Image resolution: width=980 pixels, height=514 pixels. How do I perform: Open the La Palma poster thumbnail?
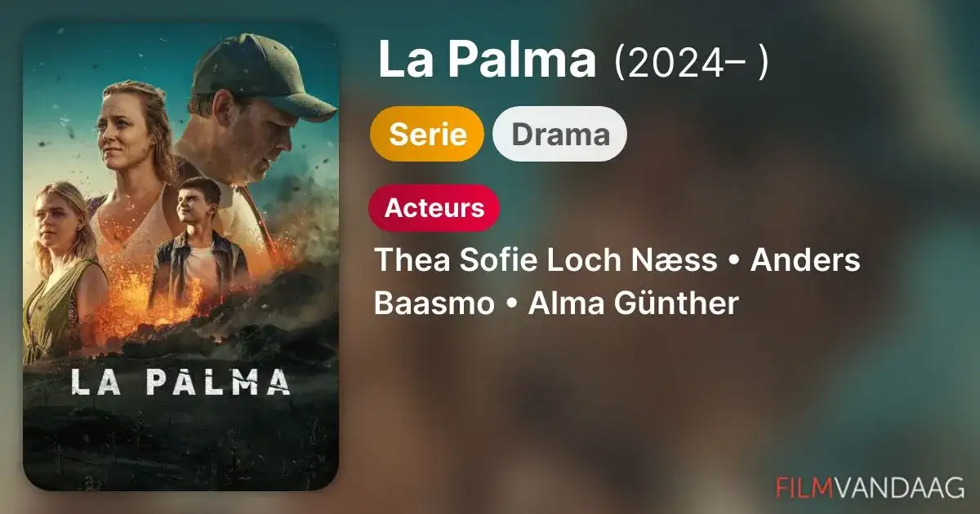tap(180, 257)
